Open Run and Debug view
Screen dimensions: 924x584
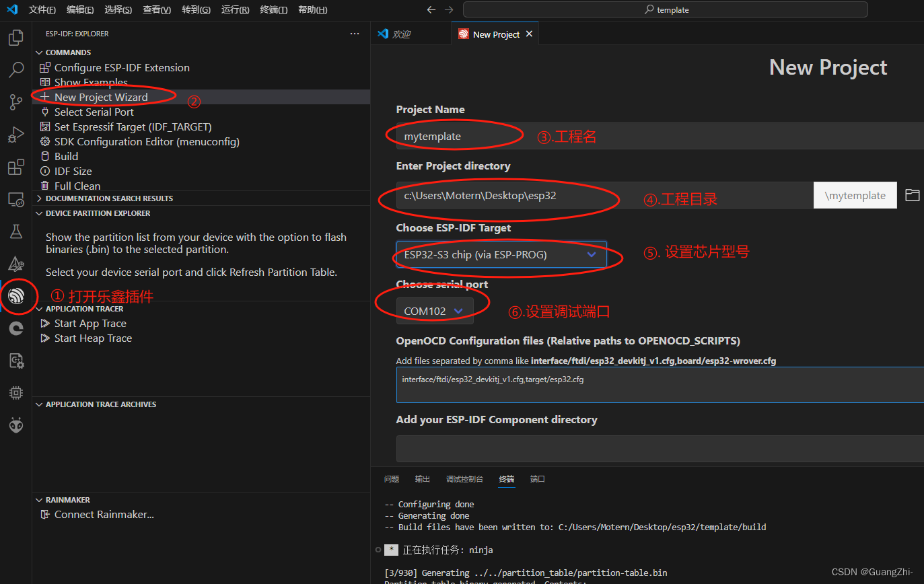pyautogui.click(x=15, y=135)
